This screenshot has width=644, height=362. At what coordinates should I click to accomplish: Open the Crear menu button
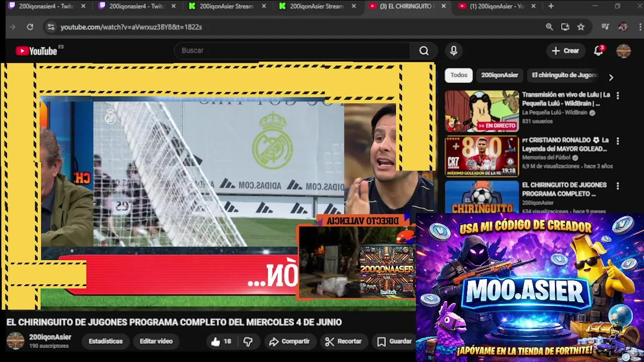(x=566, y=51)
